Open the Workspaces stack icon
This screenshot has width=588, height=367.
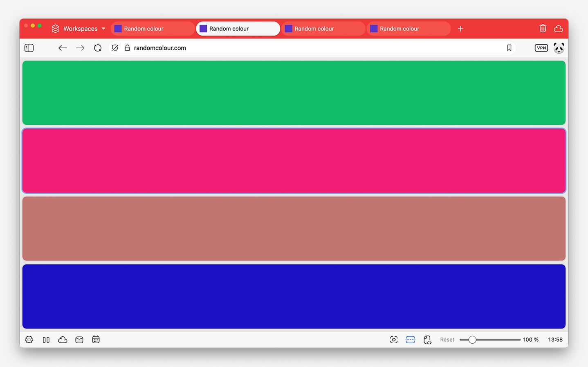pyautogui.click(x=55, y=29)
